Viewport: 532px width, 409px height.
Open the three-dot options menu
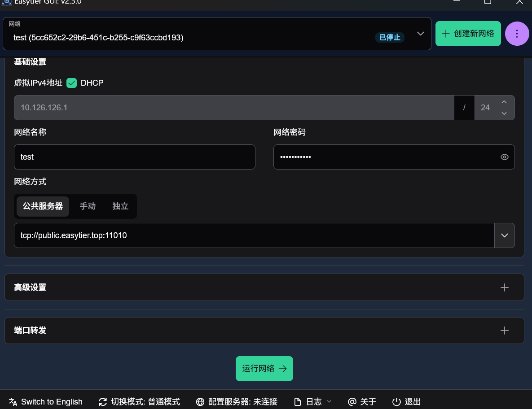click(517, 34)
